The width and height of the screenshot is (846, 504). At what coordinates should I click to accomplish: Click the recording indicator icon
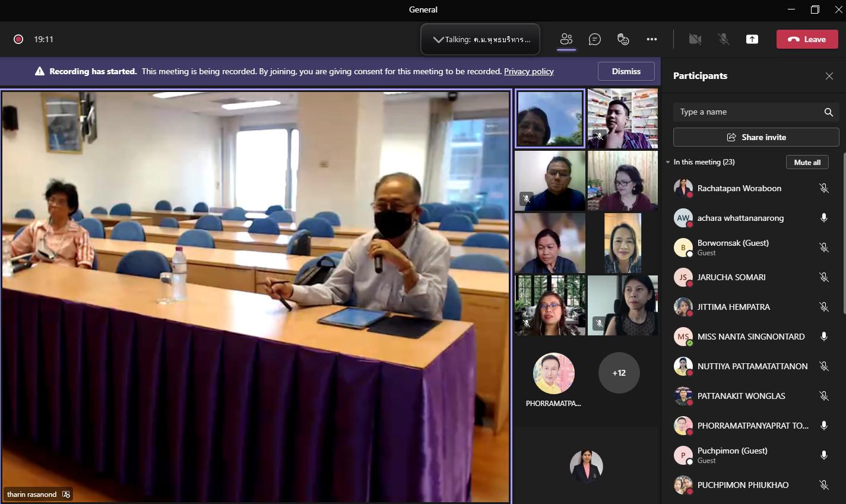(18, 39)
